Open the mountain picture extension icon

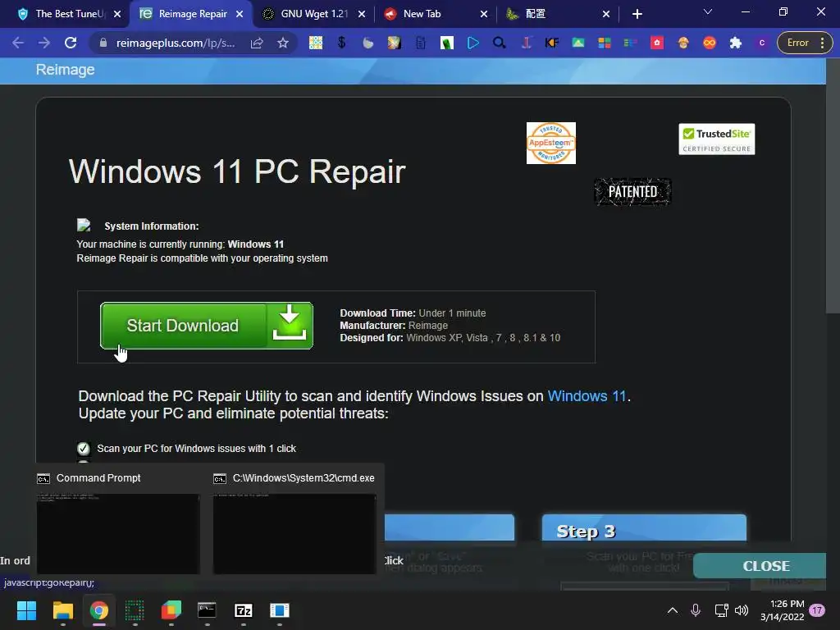[578, 43]
